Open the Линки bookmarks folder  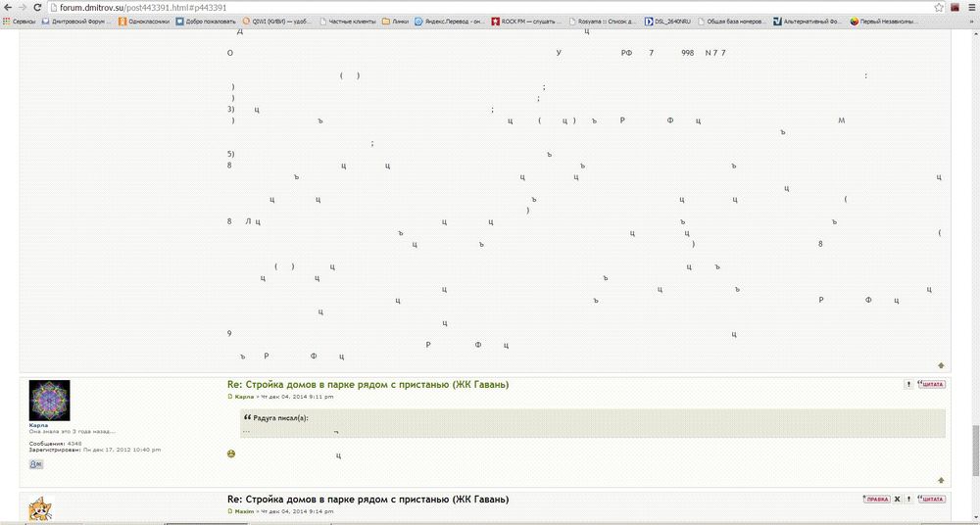[x=395, y=21]
